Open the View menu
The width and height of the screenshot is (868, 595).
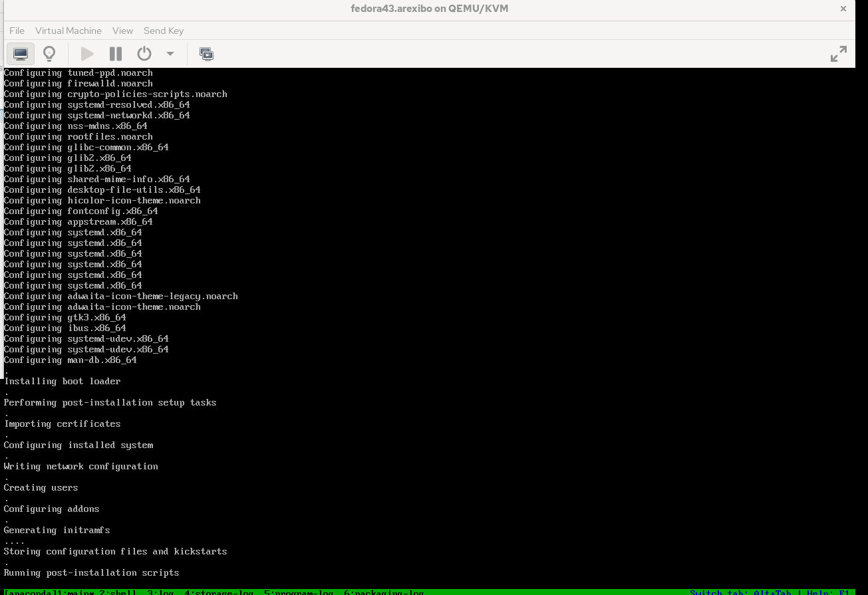coord(122,31)
